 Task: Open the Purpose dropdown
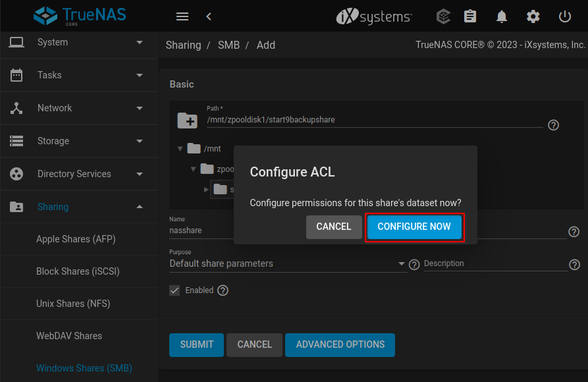401,263
